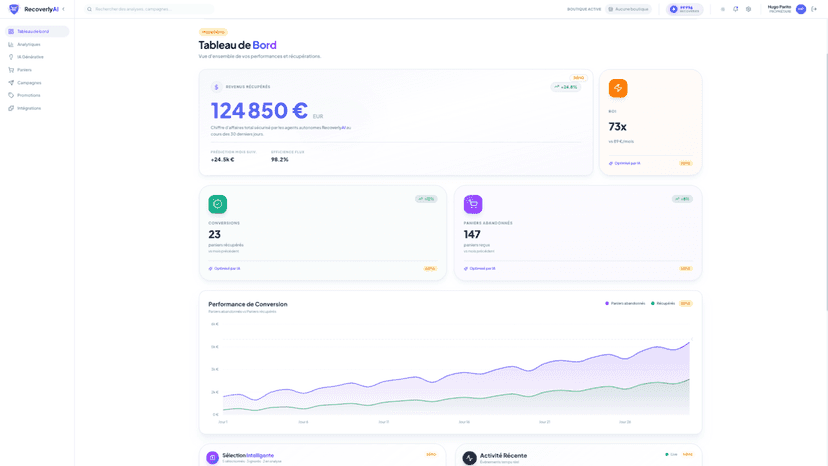Image resolution: width=828 pixels, height=466 pixels.
Task: Click the search magnifier icon
Action: click(89, 9)
